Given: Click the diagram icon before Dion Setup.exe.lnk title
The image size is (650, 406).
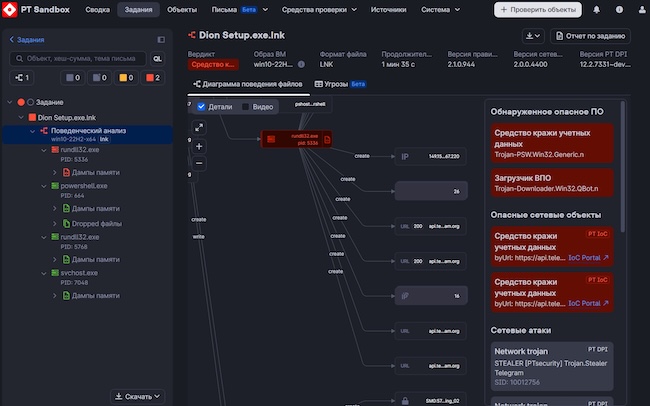Looking at the screenshot, I should (192, 35).
